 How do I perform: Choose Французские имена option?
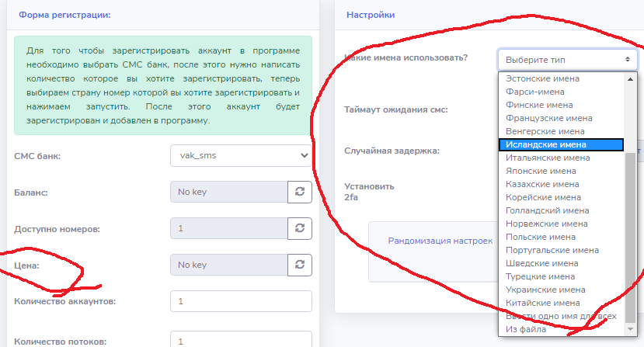click(561, 118)
